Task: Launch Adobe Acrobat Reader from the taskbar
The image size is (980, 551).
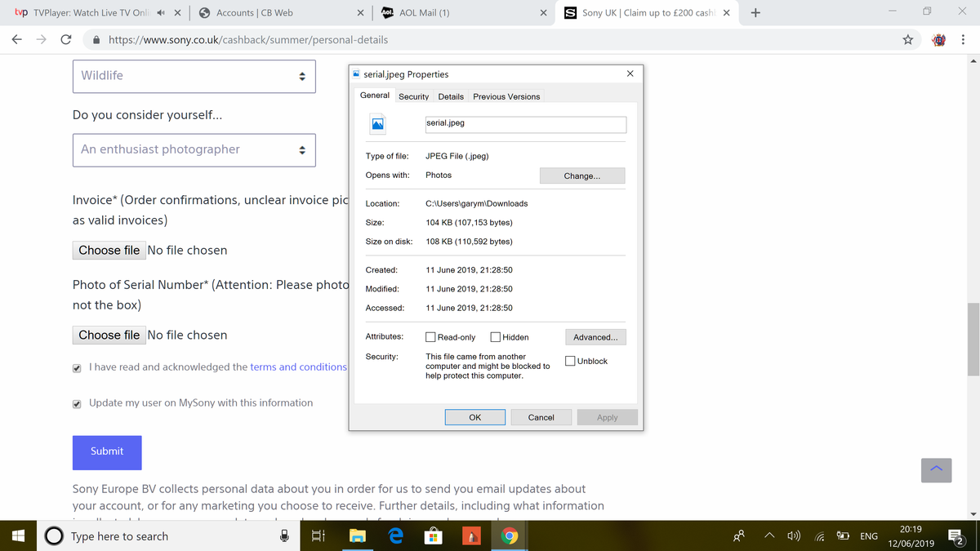Action: (471, 535)
